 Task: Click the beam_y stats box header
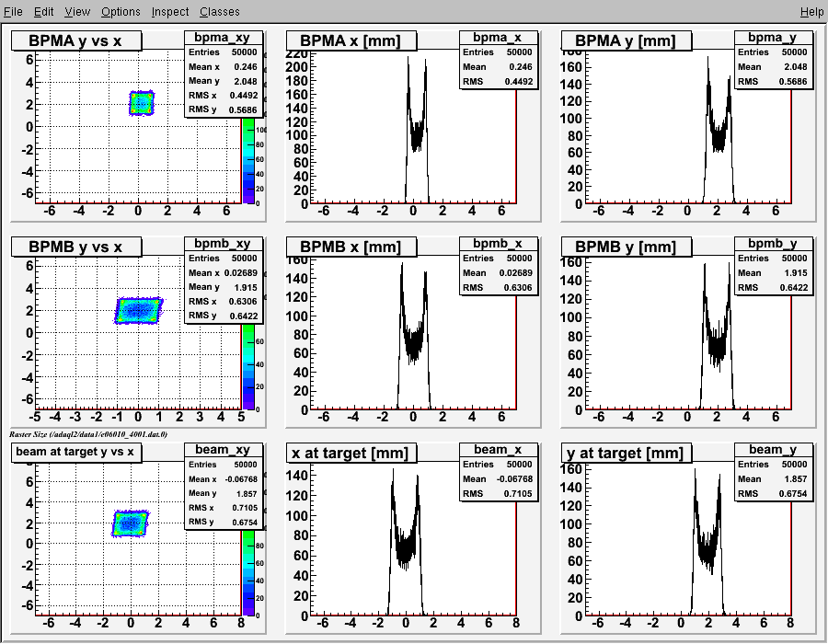coord(773,449)
